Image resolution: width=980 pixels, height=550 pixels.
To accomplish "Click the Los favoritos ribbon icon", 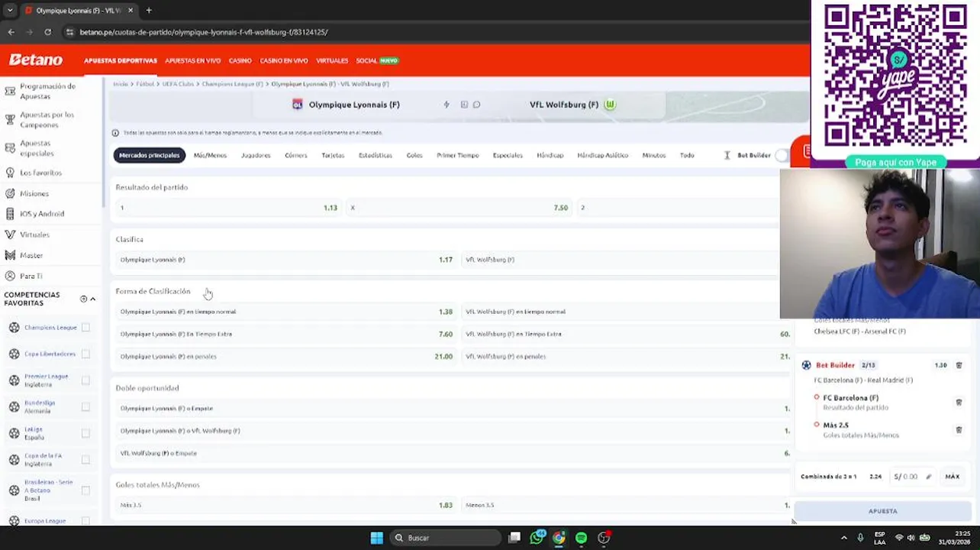I will pos(10,173).
